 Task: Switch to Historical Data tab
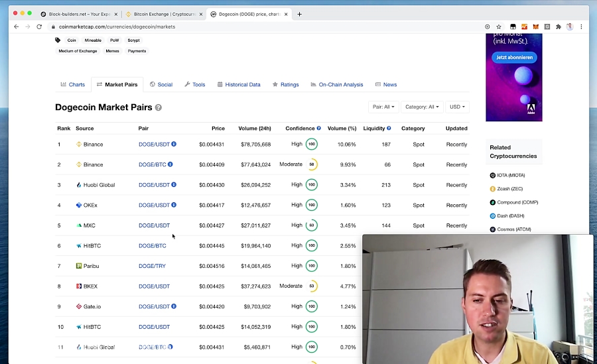point(239,84)
